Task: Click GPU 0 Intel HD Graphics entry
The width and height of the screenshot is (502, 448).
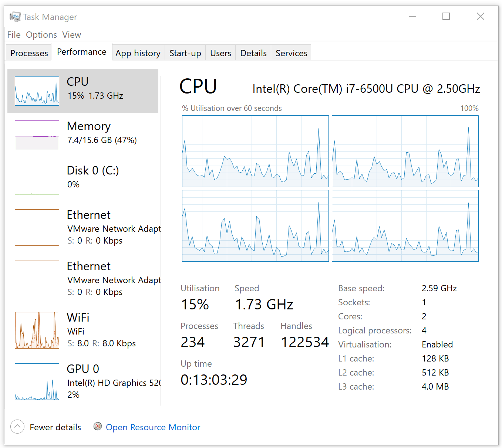Action: coord(83,381)
